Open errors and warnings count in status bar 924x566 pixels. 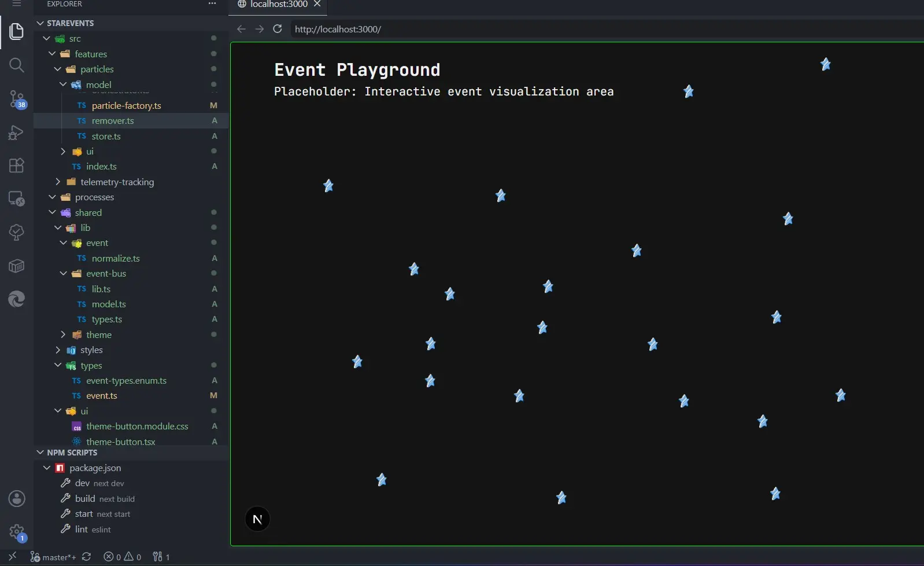(123, 557)
